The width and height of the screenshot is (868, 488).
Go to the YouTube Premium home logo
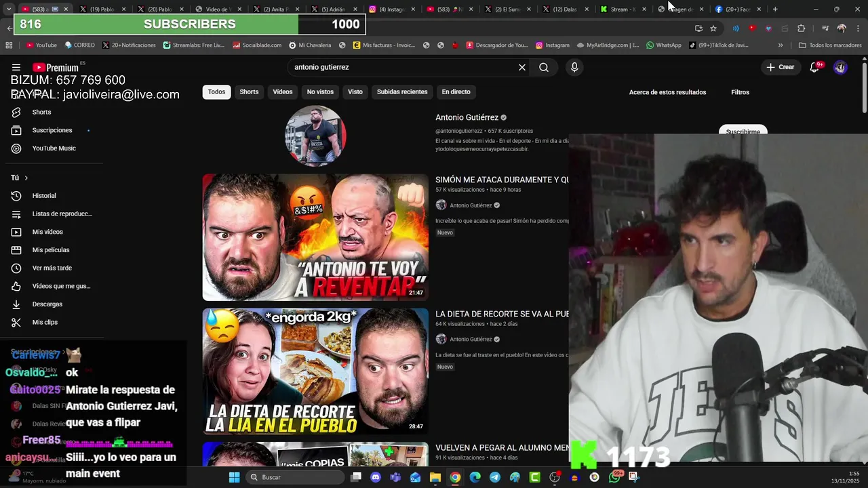click(55, 67)
